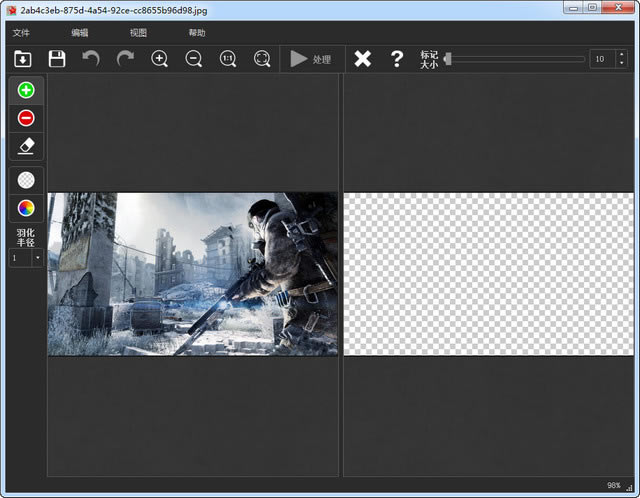Redo the last undone action
This screenshot has height=498, width=640.
coord(125,59)
